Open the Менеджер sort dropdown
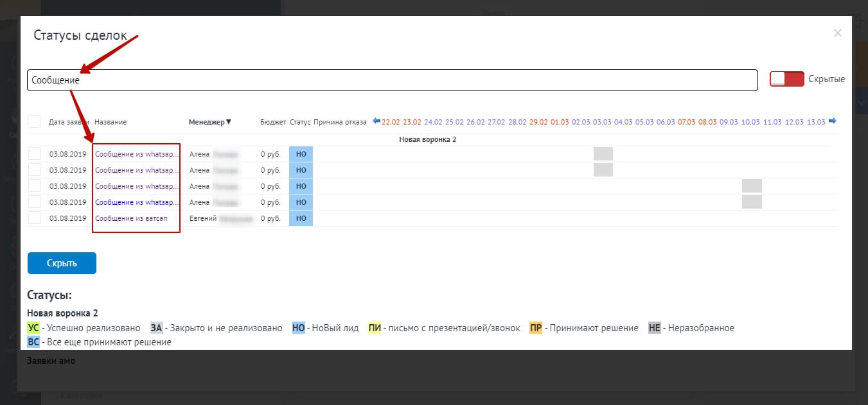Screen dimensions: 868x405 point(210,122)
